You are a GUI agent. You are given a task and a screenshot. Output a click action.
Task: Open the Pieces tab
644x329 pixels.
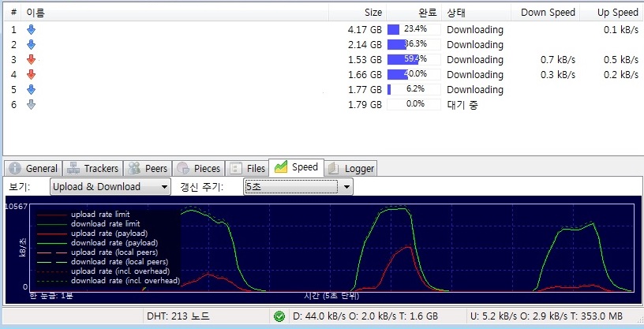point(199,168)
